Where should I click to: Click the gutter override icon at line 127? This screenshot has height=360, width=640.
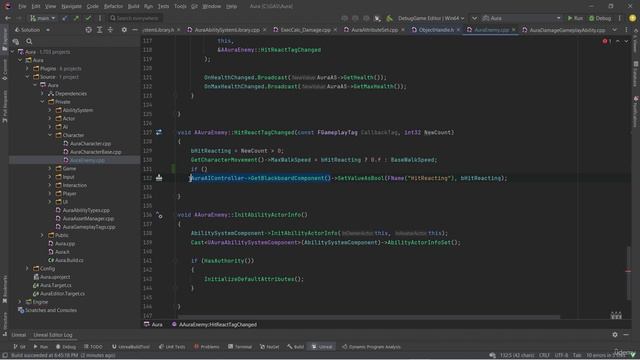tap(159, 132)
